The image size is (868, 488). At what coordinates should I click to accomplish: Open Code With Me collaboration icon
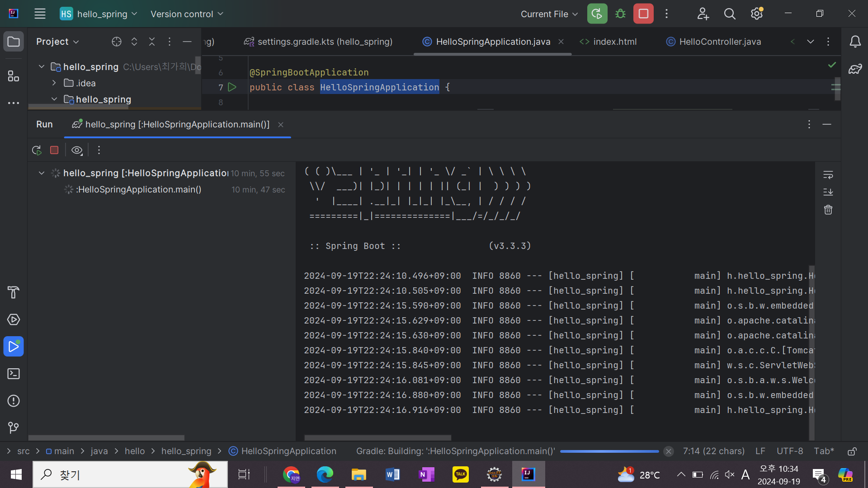pyautogui.click(x=703, y=14)
